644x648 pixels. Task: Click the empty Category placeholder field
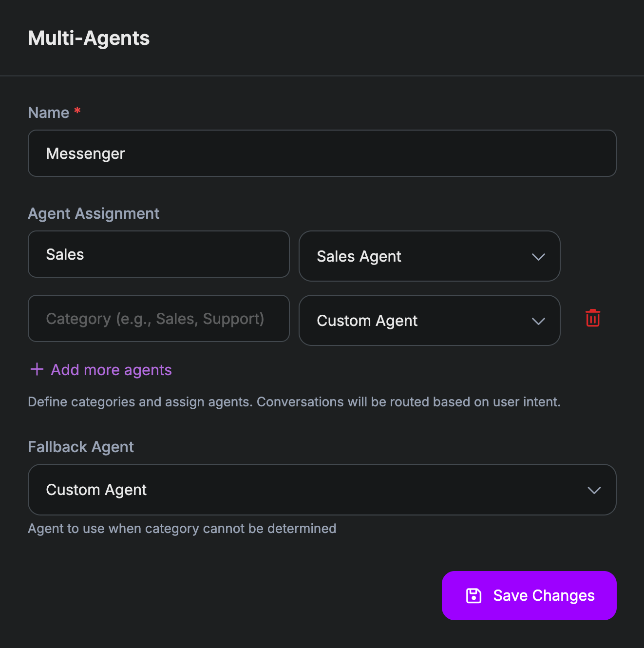click(x=159, y=319)
